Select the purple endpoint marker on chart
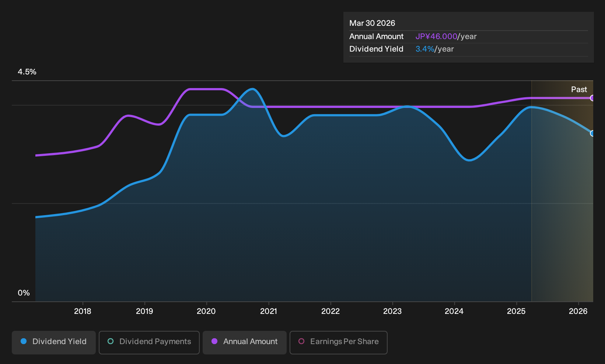The image size is (605, 364). tap(592, 98)
